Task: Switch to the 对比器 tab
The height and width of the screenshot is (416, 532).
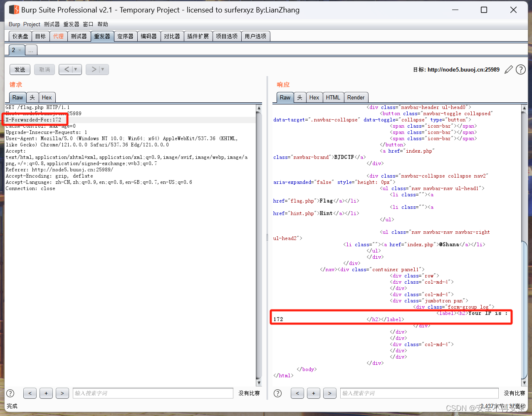Action: tap(172, 36)
